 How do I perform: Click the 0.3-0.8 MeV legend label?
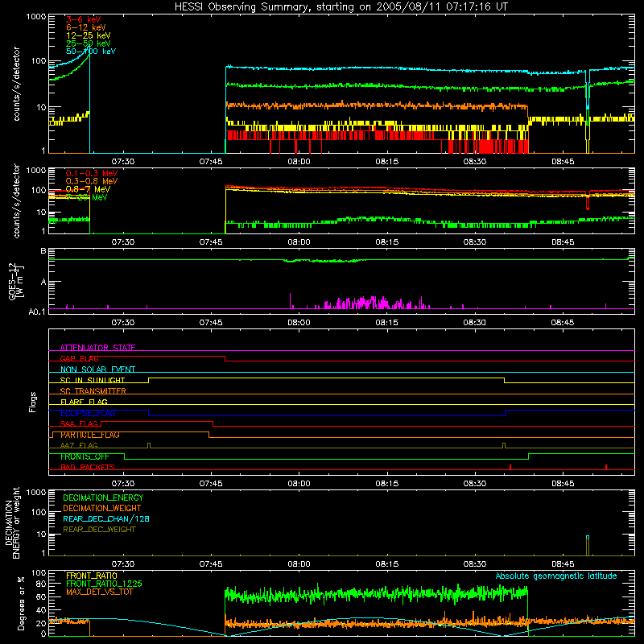[x=92, y=181]
